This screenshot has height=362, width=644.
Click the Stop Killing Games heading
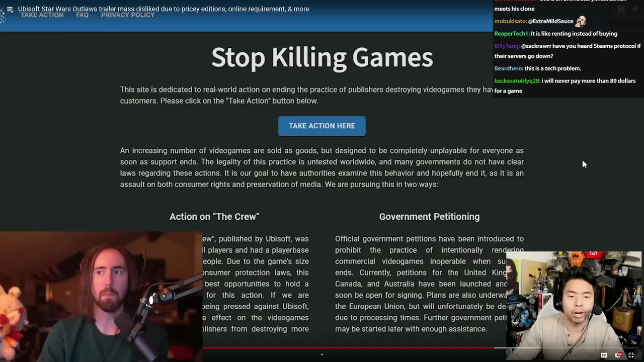click(322, 57)
